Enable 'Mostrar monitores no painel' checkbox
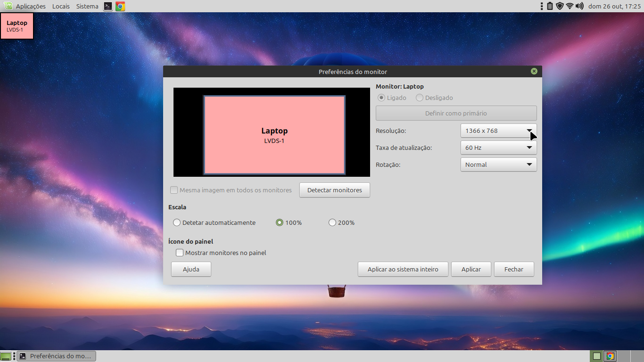Viewport: 644px width, 362px height. [180, 253]
